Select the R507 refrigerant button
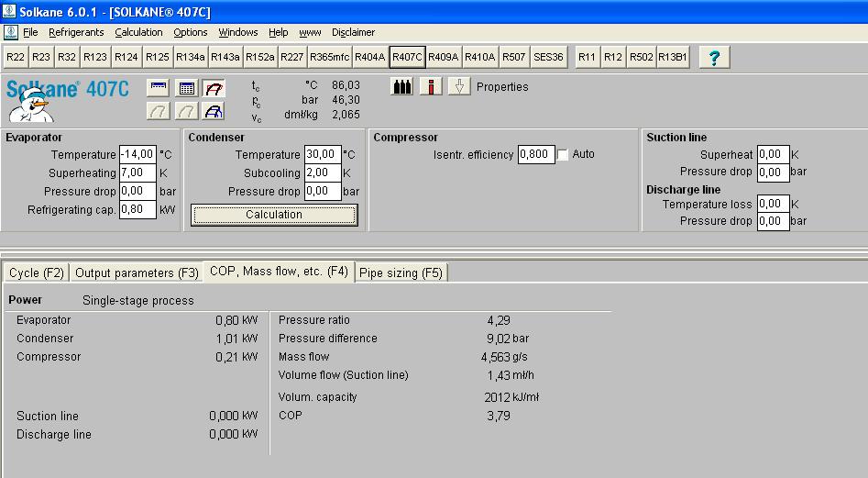The width and height of the screenshot is (868, 478). (513, 57)
